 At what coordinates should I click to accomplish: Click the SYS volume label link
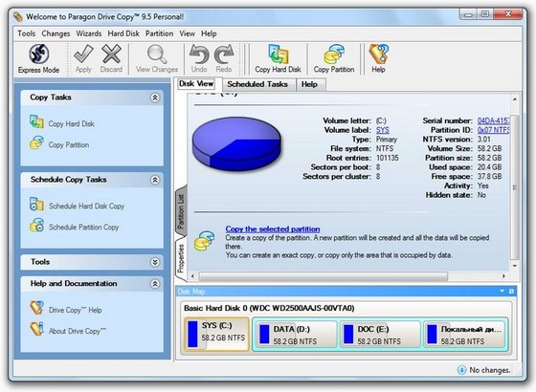pyautogui.click(x=383, y=130)
